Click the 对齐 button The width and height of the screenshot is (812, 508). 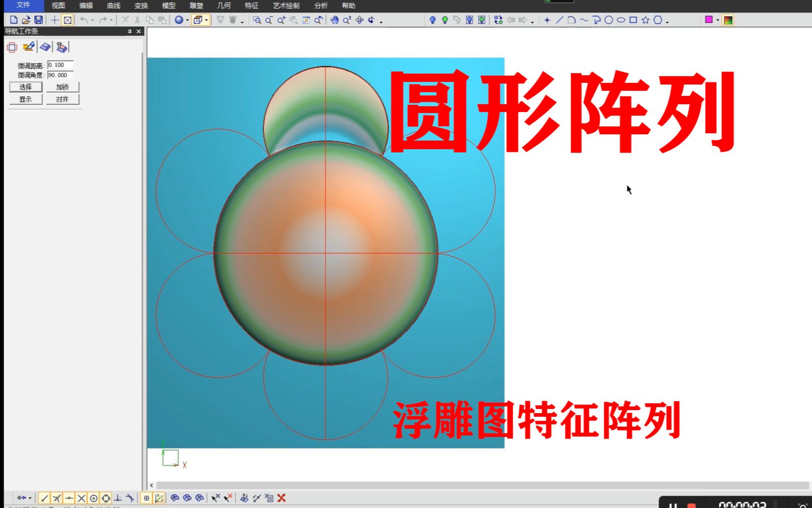[x=63, y=99]
